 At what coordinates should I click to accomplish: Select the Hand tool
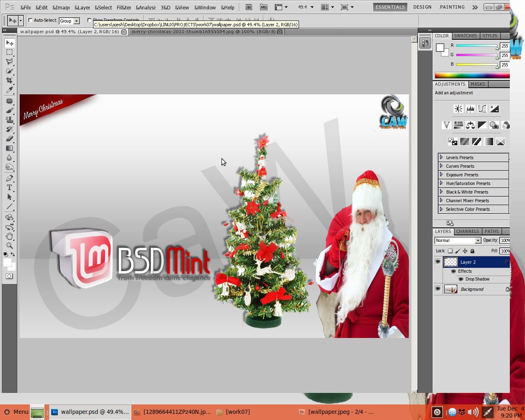click(9, 236)
